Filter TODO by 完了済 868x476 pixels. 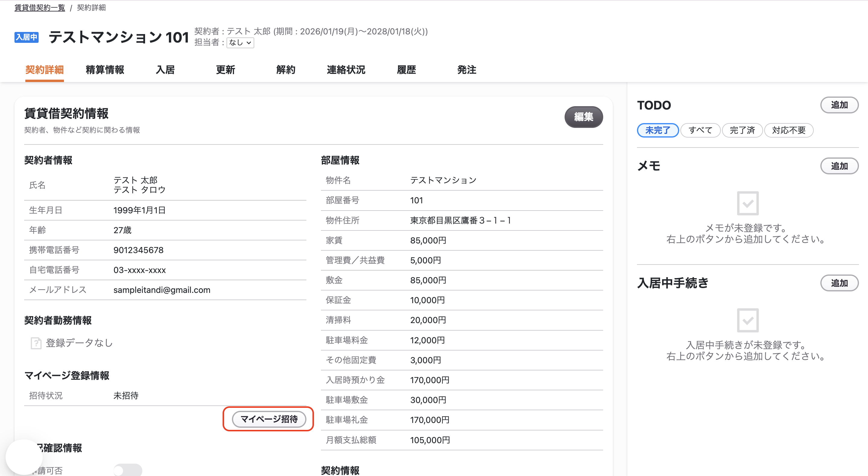pos(742,130)
